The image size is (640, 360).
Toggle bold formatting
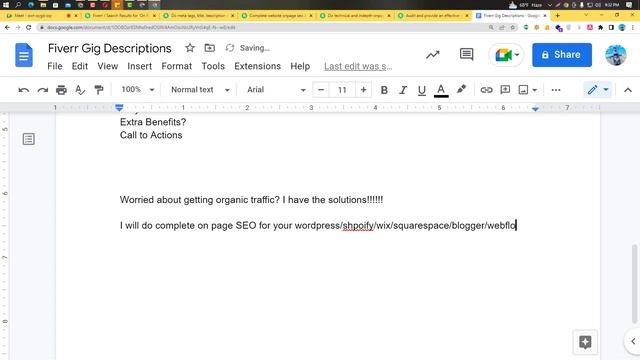[384, 90]
